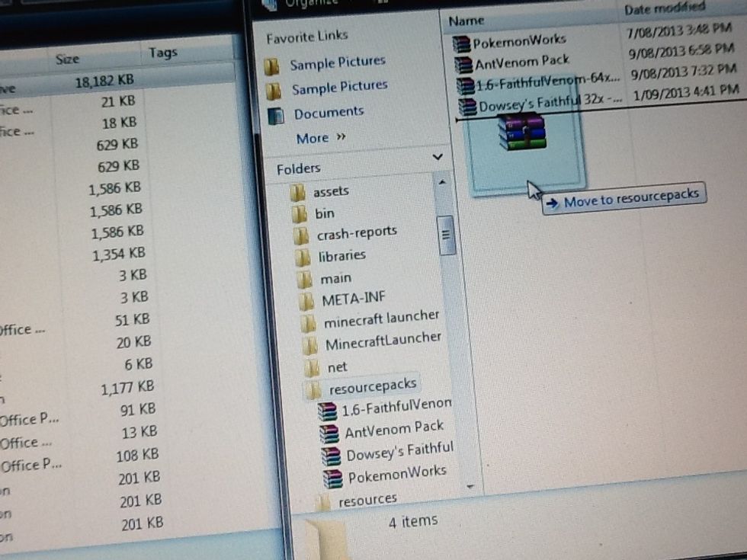
Task: Click the resourcepacks folder icon
Action: [313, 390]
